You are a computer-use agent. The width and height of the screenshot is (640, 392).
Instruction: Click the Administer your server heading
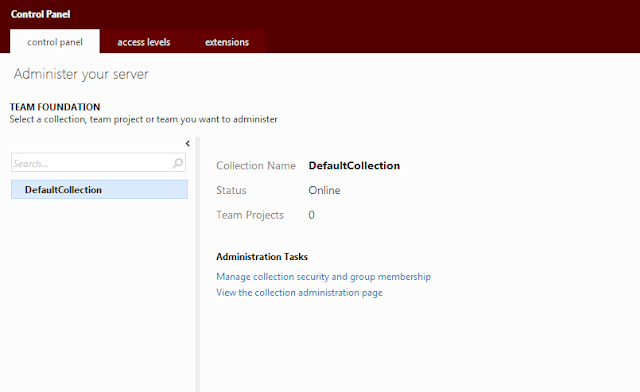[81, 74]
